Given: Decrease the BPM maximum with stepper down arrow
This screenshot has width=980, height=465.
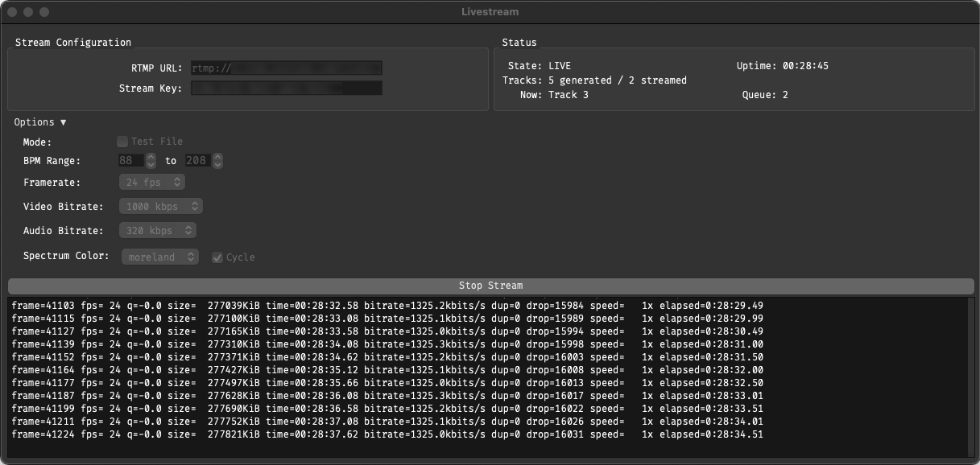Looking at the screenshot, I should click(217, 164).
